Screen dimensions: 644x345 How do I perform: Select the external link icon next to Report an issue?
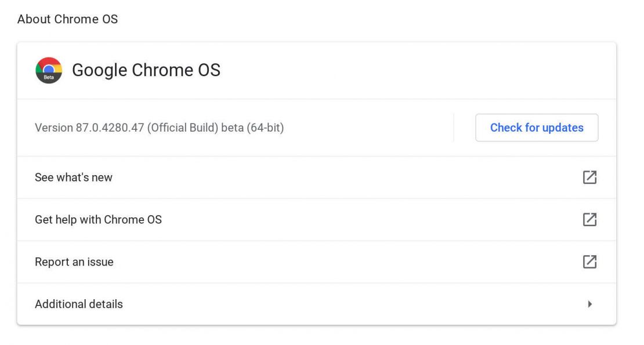click(589, 262)
